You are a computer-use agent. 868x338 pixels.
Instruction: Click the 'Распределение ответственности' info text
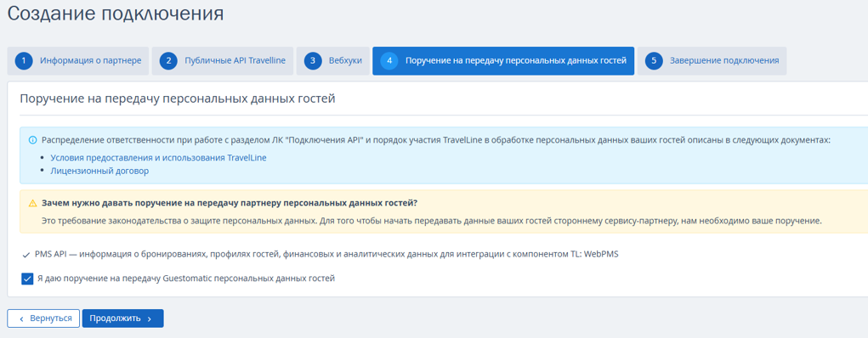[436, 140]
